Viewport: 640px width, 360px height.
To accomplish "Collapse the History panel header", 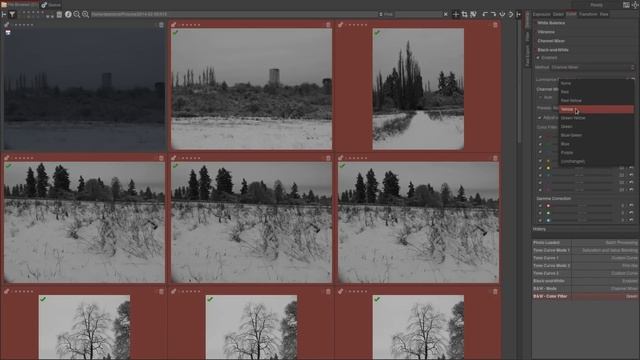I will click(539, 229).
